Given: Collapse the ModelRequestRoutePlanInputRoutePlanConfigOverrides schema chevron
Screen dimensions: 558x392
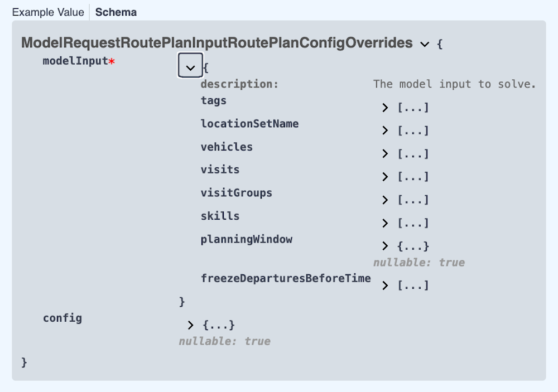Looking at the screenshot, I should coord(425,43).
